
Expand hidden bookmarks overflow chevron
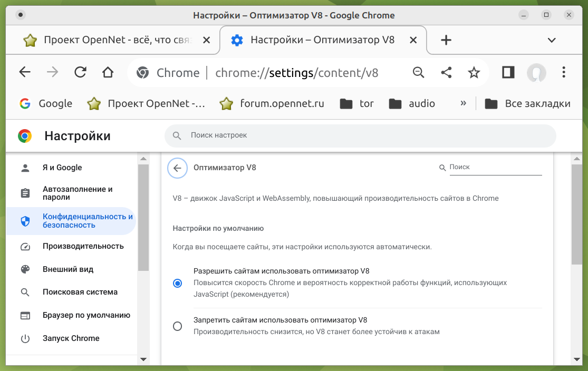463,103
